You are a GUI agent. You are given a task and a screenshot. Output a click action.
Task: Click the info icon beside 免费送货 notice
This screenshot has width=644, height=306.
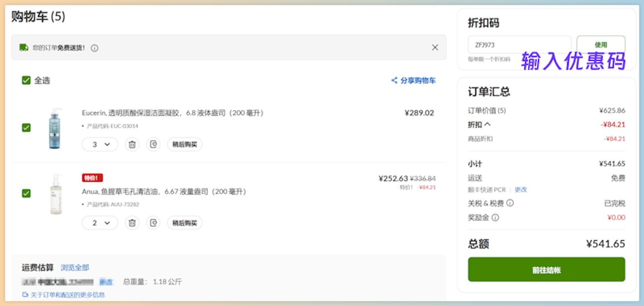pyautogui.click(x=95, y=48)
